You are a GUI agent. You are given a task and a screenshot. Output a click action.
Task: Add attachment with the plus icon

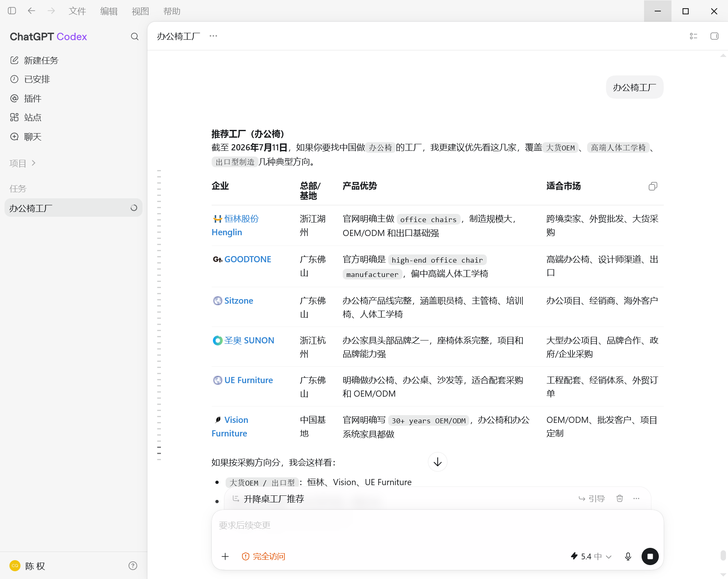(x=225, y=556)
